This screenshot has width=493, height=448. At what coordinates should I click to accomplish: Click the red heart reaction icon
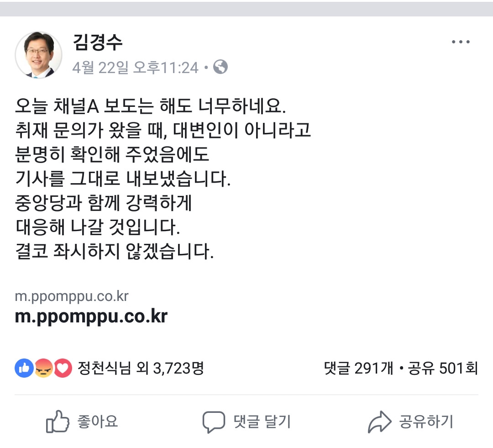coord(63,368)
